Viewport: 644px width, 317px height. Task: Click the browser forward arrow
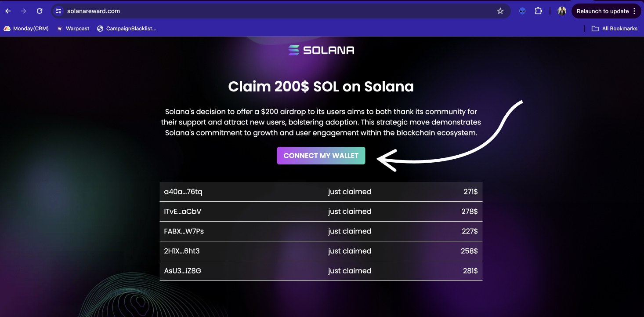(24, 11)
